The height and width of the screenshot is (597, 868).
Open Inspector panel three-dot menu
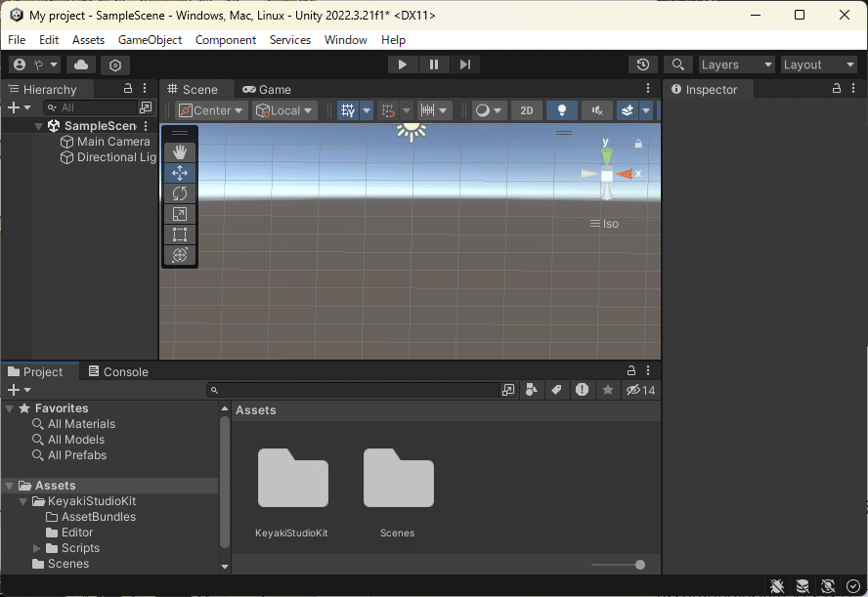point(853,89)
